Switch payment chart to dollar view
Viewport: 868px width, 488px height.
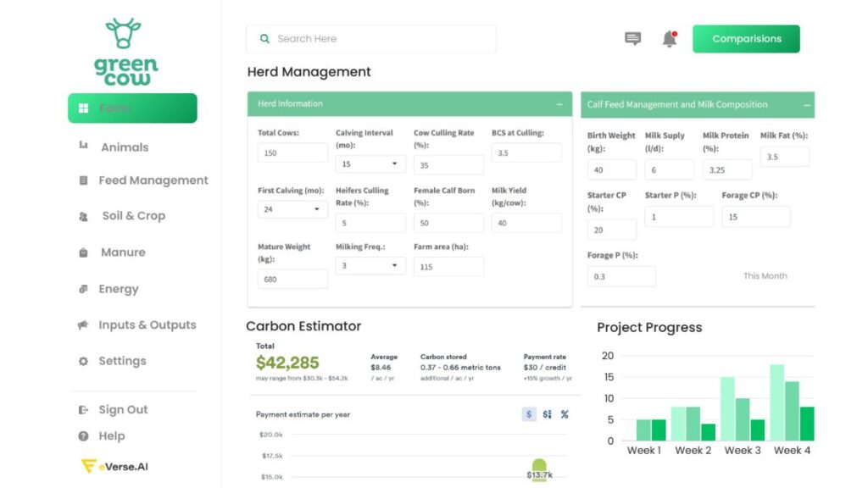coord(529,414)
